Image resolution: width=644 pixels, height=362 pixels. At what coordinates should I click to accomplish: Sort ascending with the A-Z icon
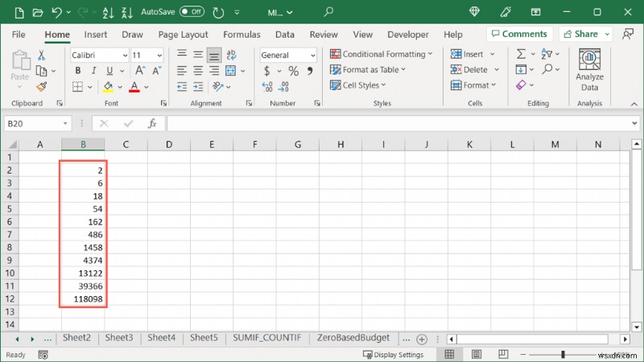pos(108,13)
